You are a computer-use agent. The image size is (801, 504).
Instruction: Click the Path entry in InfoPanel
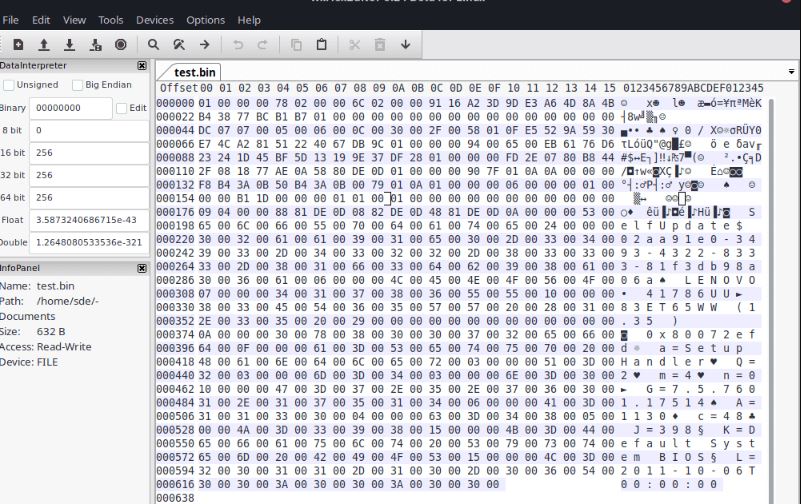tap(49, 308)
